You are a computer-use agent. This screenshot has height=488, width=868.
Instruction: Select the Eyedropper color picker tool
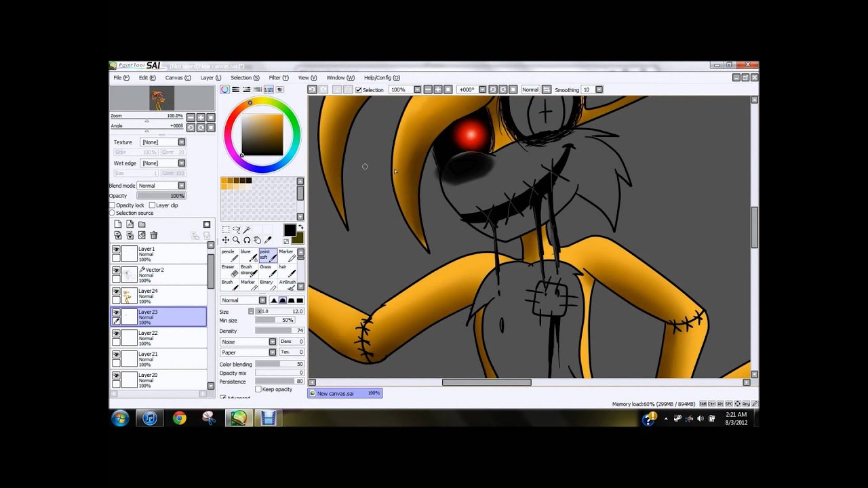click(268, 240)
